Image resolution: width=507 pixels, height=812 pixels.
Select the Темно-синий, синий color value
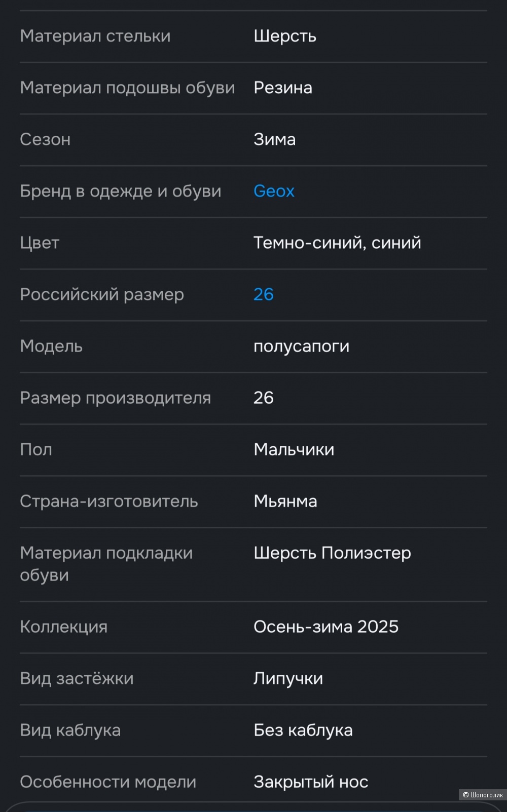[337, 243]
